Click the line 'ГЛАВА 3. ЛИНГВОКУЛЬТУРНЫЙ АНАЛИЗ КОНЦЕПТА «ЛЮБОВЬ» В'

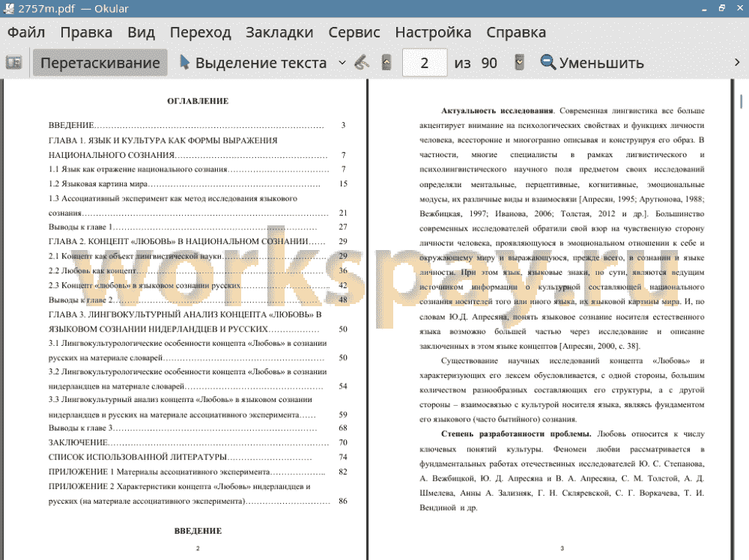(185, 314)
